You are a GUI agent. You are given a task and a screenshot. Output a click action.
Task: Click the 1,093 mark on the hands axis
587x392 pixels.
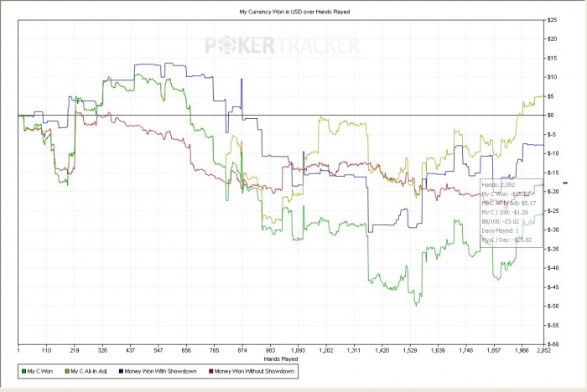coord(298,351)
